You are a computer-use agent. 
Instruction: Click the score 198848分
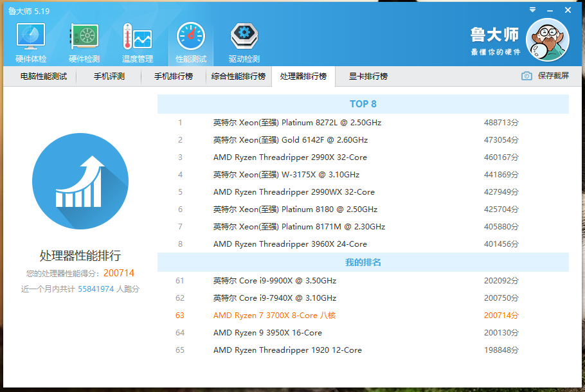click(501, 350)
